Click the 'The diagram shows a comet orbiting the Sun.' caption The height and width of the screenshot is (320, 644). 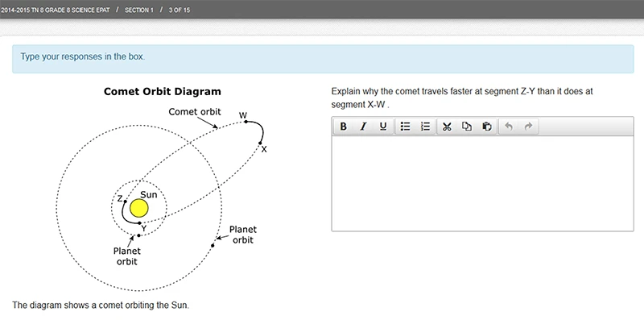click(101, 305)
